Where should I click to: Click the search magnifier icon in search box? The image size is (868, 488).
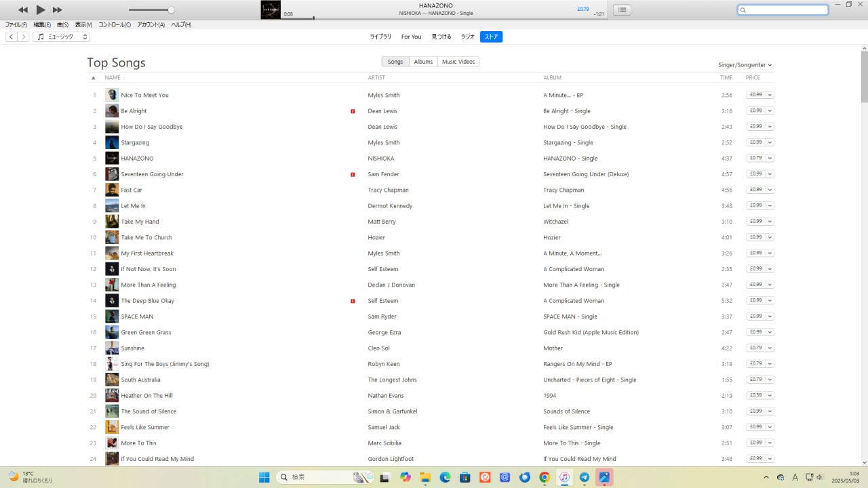(x=743, y=10)
